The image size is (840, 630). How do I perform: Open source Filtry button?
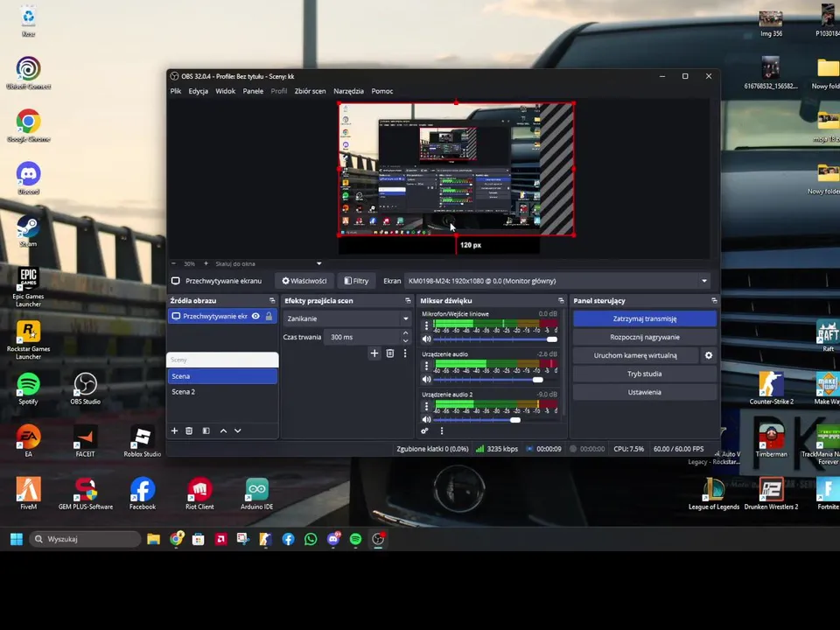click(356, 281)
